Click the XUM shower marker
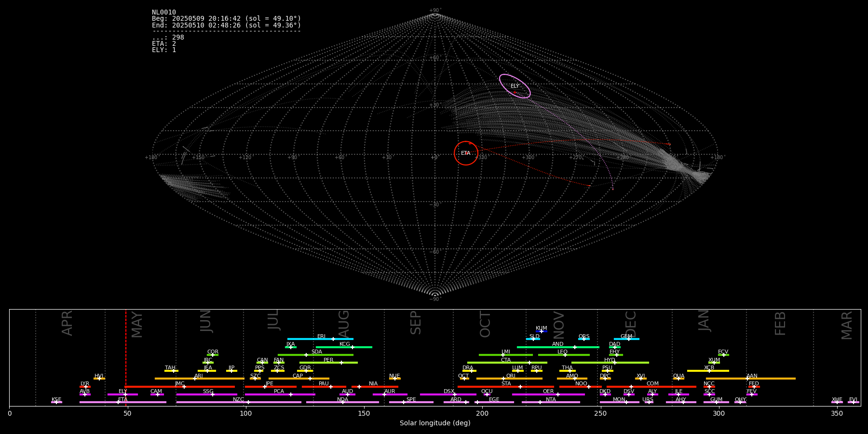This screenshot has height=434, width=868. (x=714, y=363)
